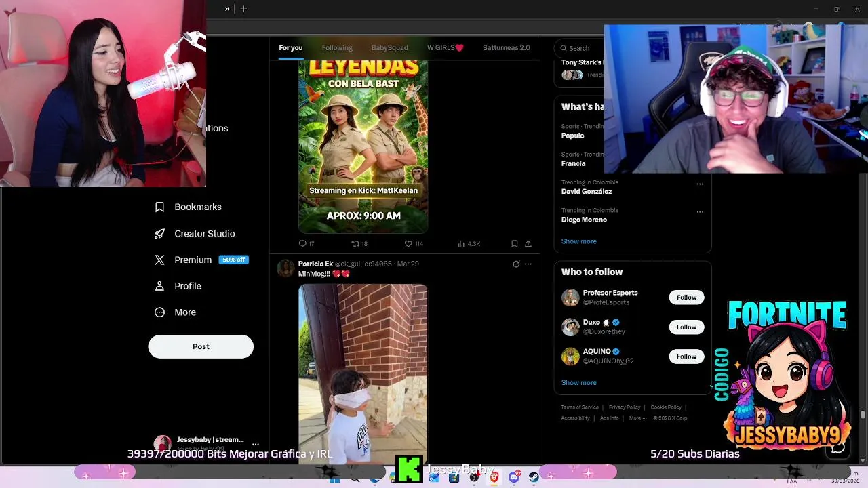Follow Duxo
Viewport: 868px width, 488px height.
[686, 327]
